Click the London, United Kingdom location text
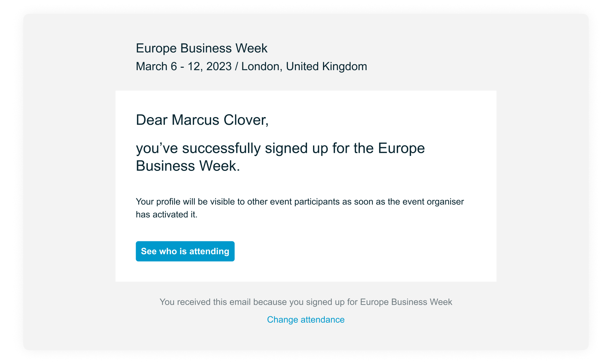The width and height of the screenshot is (612, 364). [304, 66]
